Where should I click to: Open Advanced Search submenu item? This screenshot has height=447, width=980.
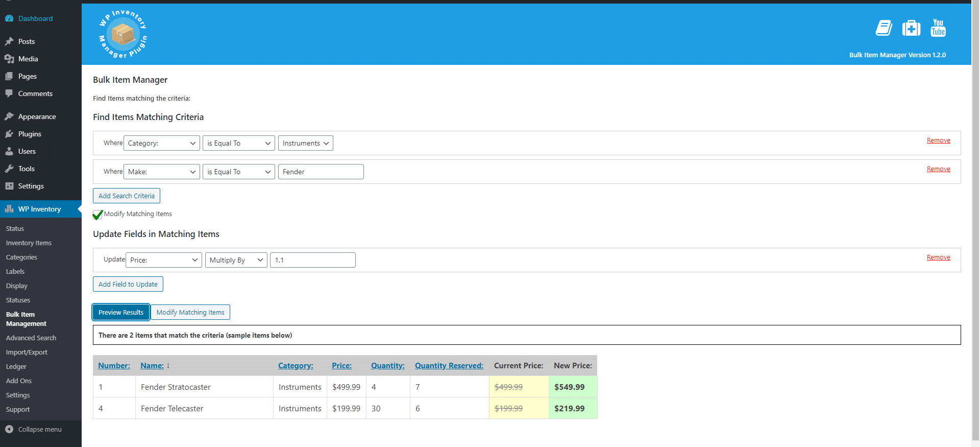click(x=31, y=338)
